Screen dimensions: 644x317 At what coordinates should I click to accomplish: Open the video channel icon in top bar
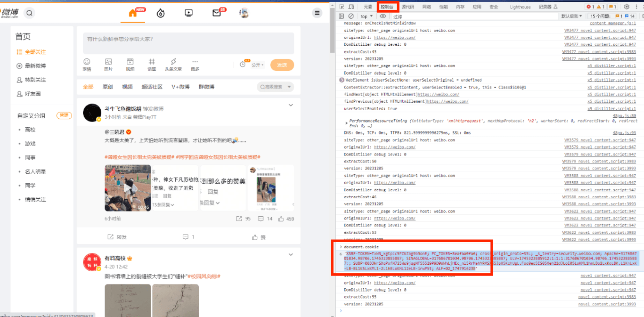click(x=189, y=13)
